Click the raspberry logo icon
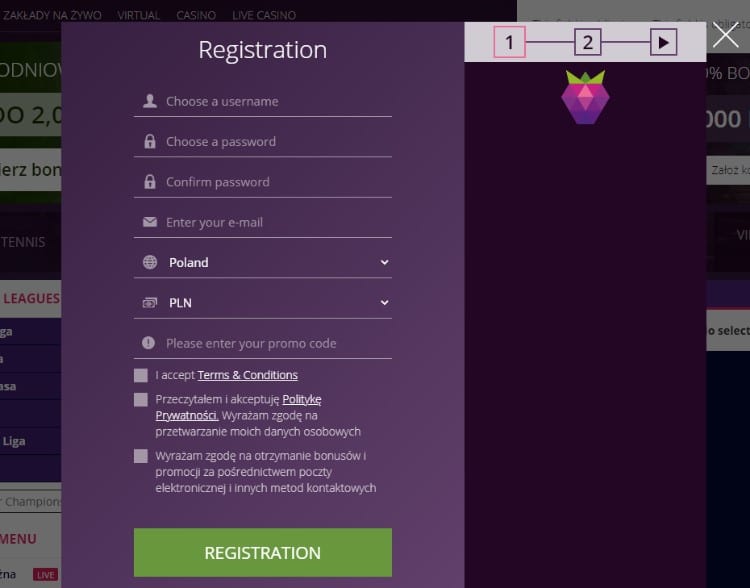This screenshot has height=588, width=750. [585, 97]
